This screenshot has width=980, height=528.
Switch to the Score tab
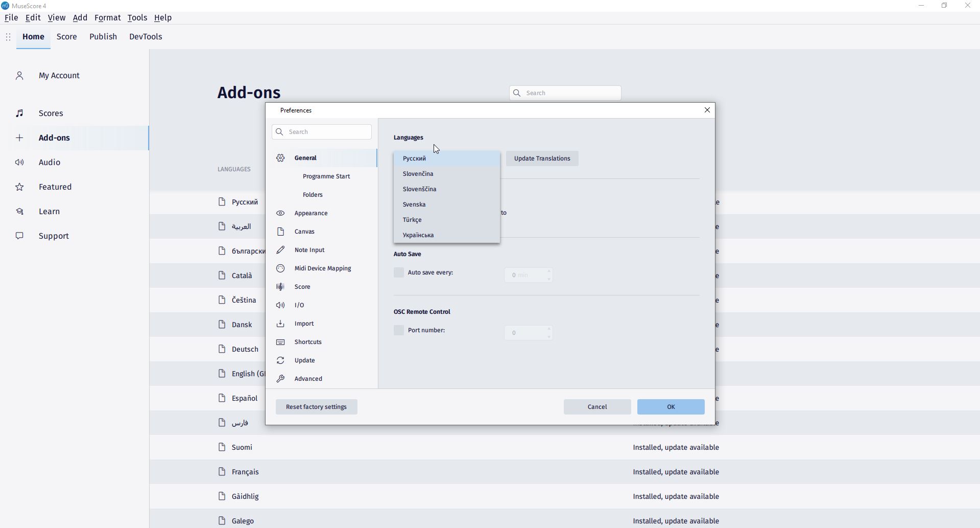click(67, 37)
